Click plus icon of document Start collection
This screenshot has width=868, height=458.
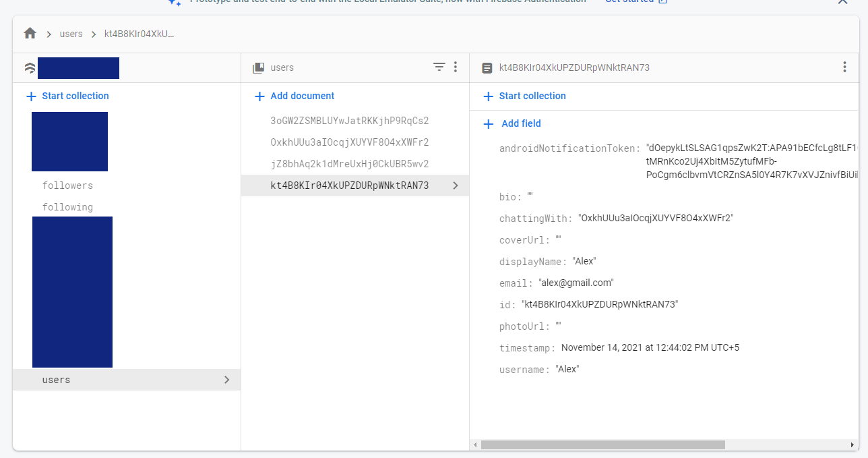coord(489,96)
